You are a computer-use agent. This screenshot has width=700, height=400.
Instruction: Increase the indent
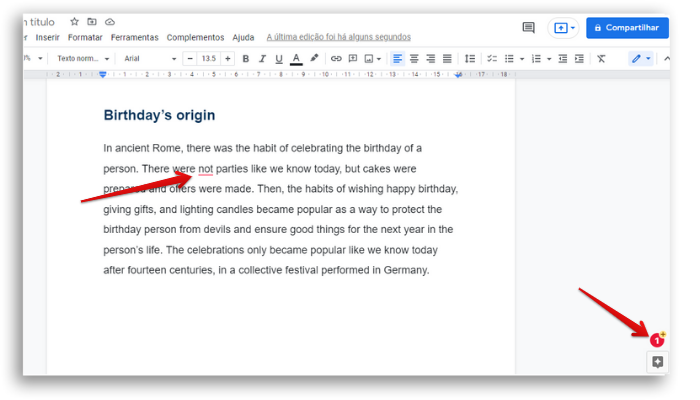tap(579, 58)
